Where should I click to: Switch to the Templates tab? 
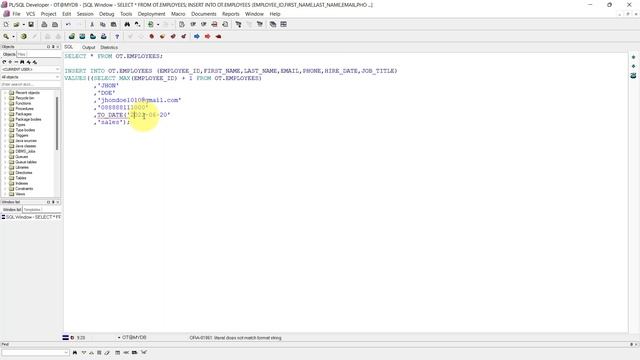click(x=32, y=209)
